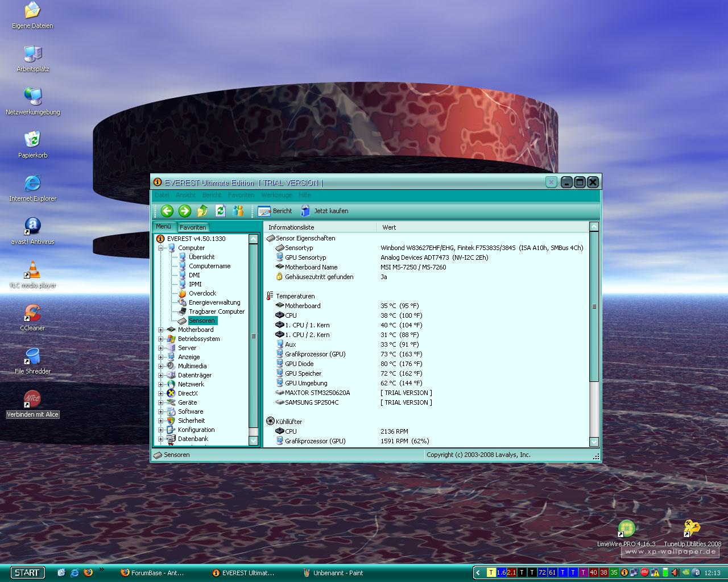Click the taskbar clock showing 12:13

point(712,573)
